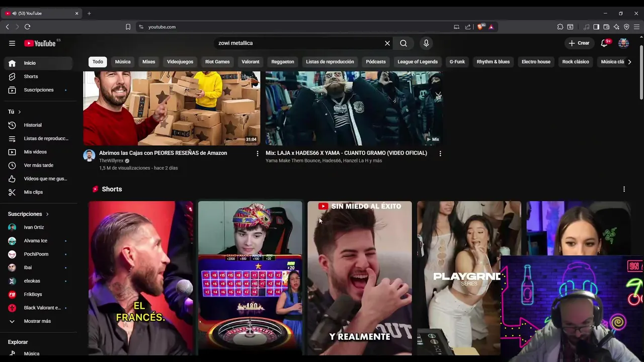Screen dimensions: 644x362
Task: Open PochiPoom channel subscription
Action: (x=38, y=254)
